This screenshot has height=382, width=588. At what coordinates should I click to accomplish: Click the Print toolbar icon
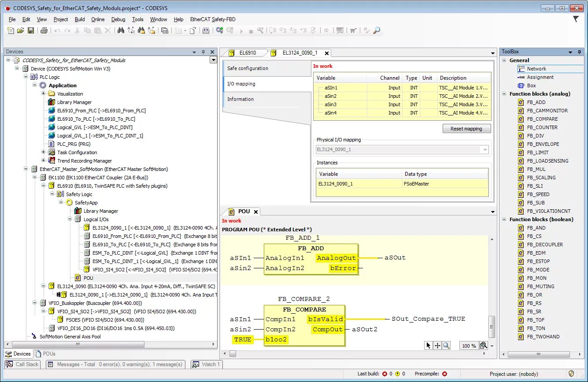point(44,30)
